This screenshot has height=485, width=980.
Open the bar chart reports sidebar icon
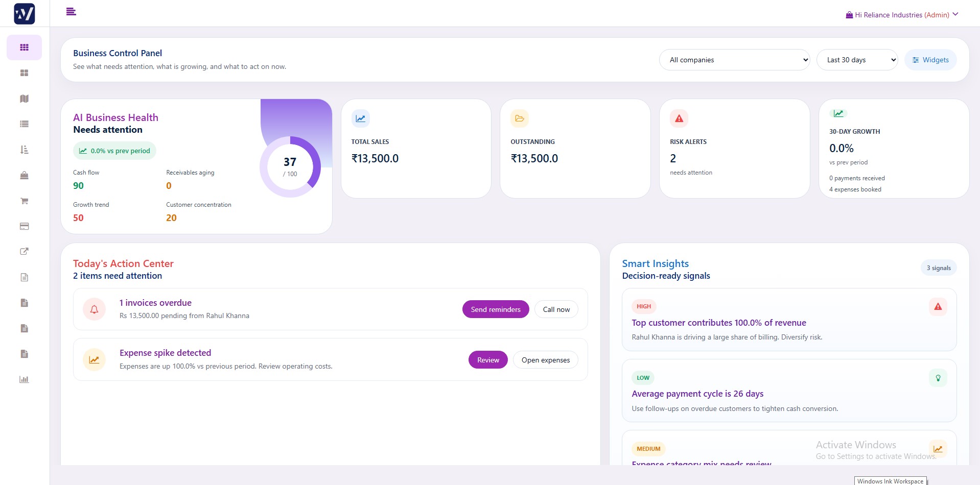24,379
